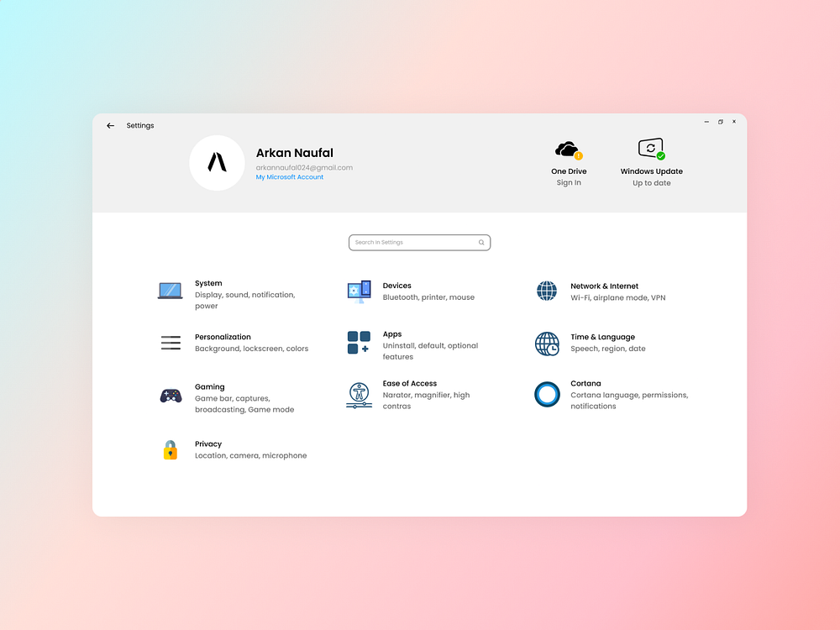Open Devices settings
Viewport: 840px width, 630px height.
click(396, 286)
